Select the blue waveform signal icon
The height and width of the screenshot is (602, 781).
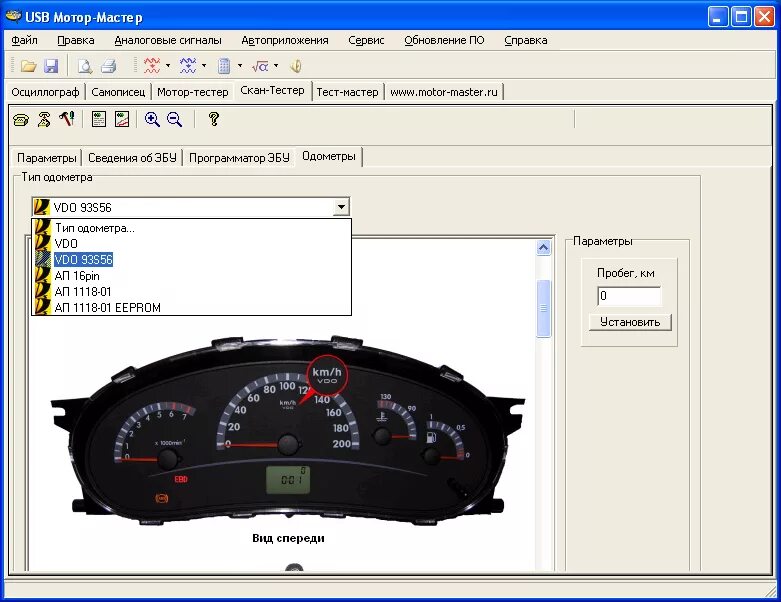pyautogui.click(x=188, y=65)
